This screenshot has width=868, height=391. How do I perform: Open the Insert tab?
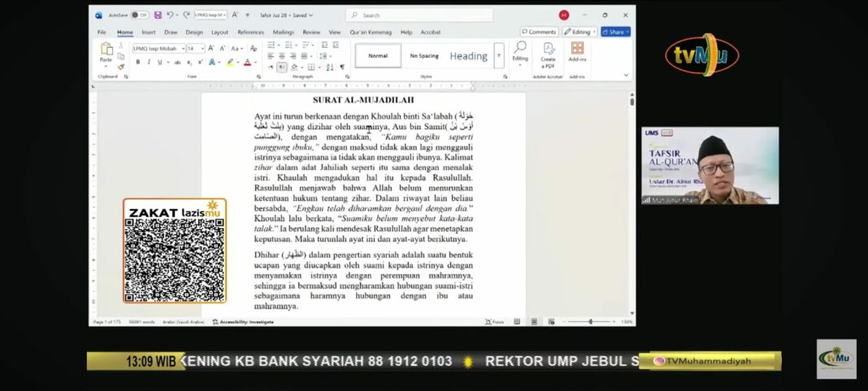point(149,33)
